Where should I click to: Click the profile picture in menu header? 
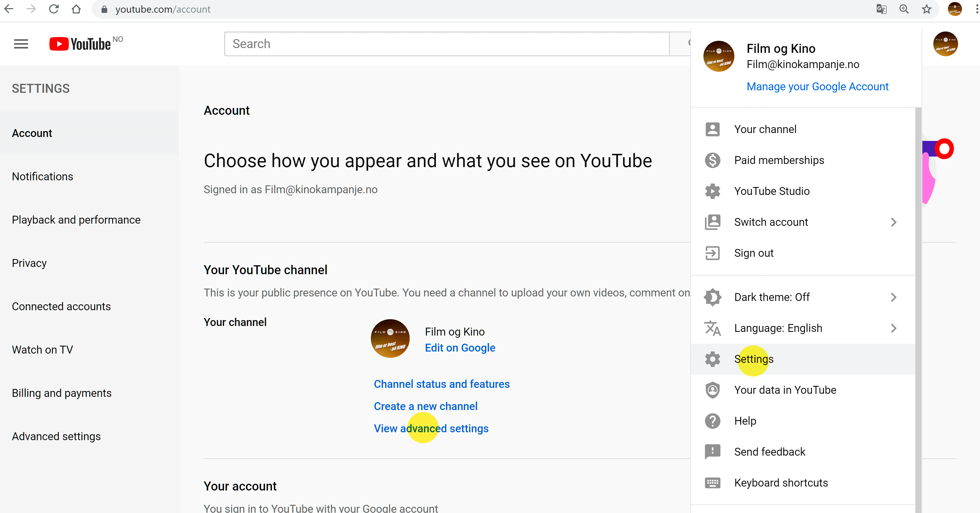pos(719,56)
